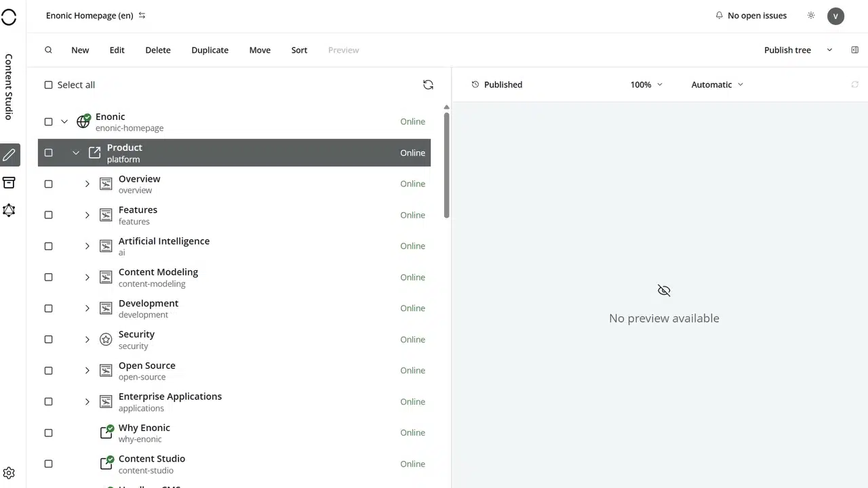This screenshot has height=488, width=868.
Task: Toggle the light theme sun icon
Action: click(811, 16)
